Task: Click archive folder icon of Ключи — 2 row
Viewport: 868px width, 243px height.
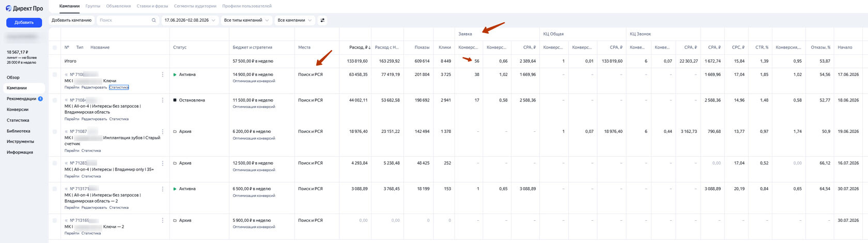Action: click(x=175, y=221)
